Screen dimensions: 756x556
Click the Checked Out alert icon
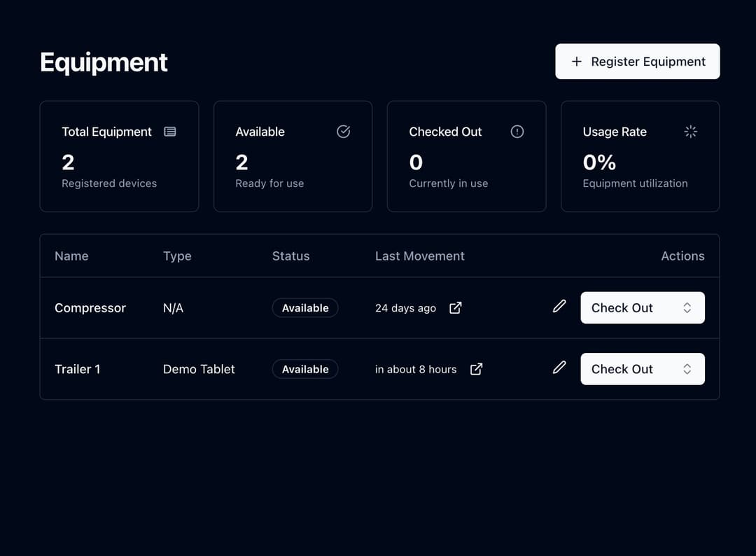pyautogui.click(x=517, y=132)
